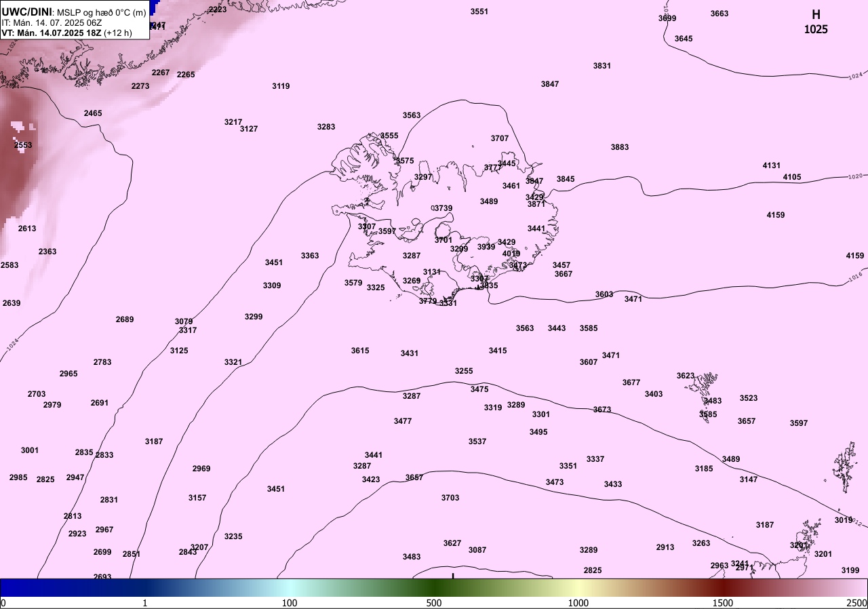Click the height value 4019 over Iceland
Viewport: 868px width, 609px height.
coord(511,254)
